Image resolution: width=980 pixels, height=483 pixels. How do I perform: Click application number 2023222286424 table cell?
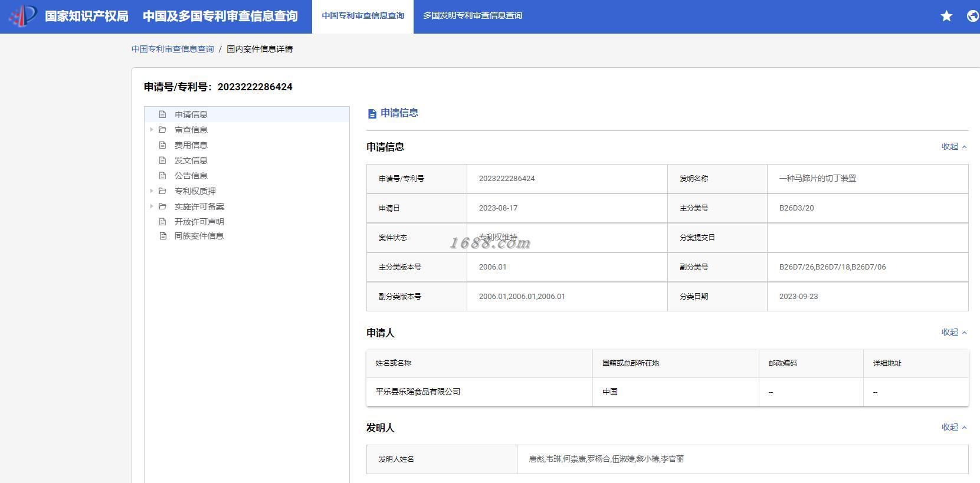pos(567,179)
